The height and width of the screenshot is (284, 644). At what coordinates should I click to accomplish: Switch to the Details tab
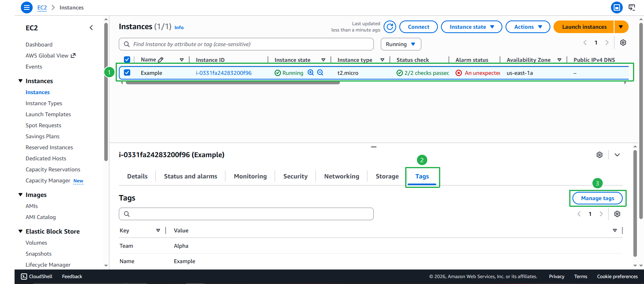pyautogui.click(x=137, y=176)
